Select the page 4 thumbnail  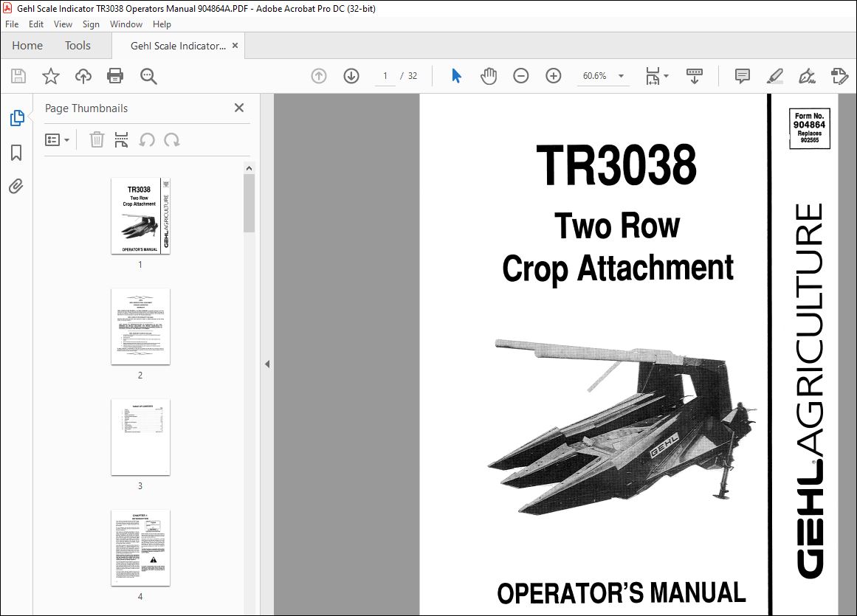point(140,547)
